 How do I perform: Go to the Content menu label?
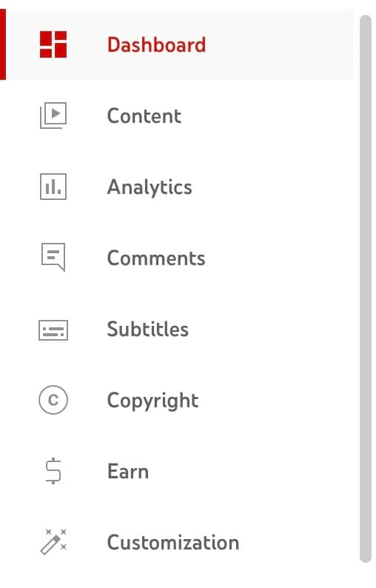[x=144, y=116]
